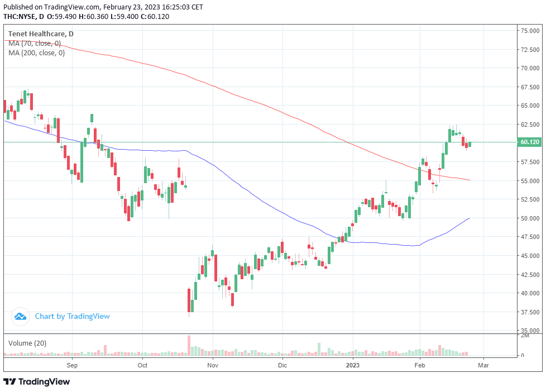Image resolution: width=546 pixels, height=392 pixels.
Task: Click the 62.500 price axis label
Action: coord(530,125)
